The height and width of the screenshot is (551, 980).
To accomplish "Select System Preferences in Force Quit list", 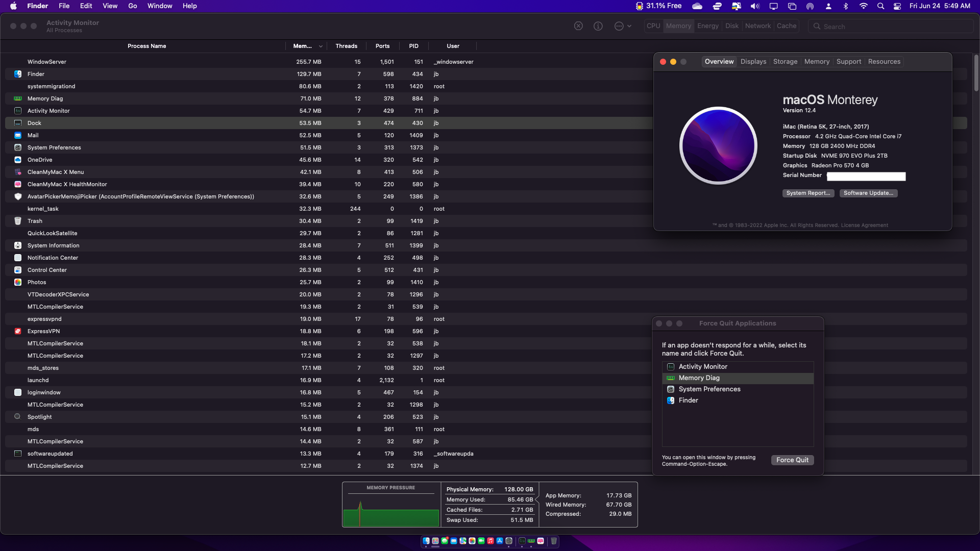I will [709, 389].
